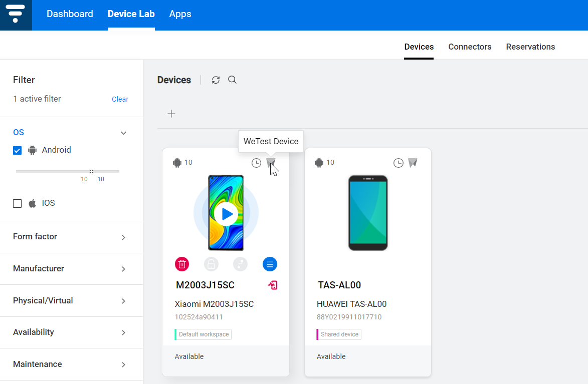The height and width of the screenshot is (384, 588).
Task: Click the red connect icon beside M2003J15SC
Action: click(x=273, y=285)
